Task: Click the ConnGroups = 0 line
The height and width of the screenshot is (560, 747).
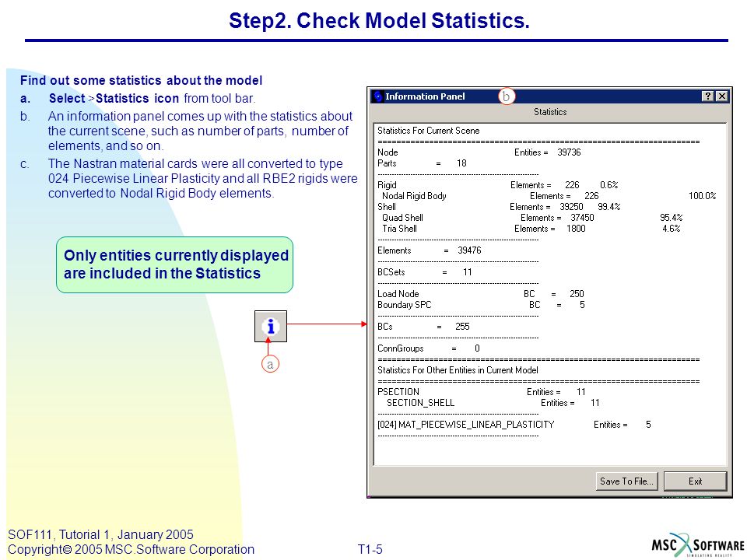Action: (x=429, y=348)
